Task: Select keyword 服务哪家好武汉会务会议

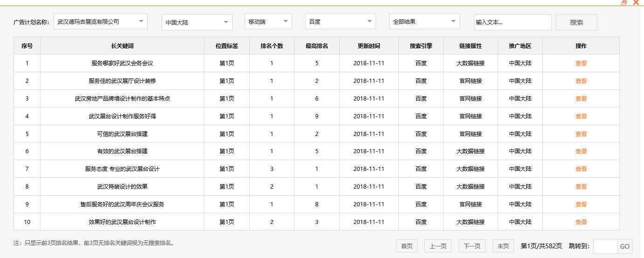Action: [122, 63]
